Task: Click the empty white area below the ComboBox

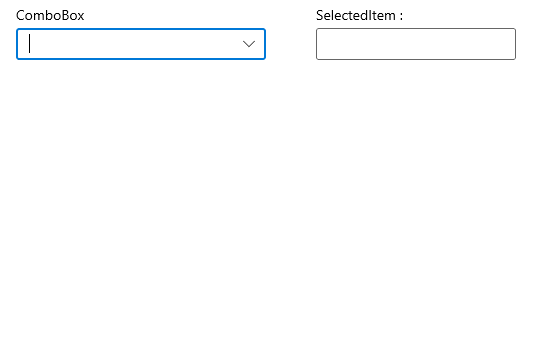Action: tap(141, 209)
